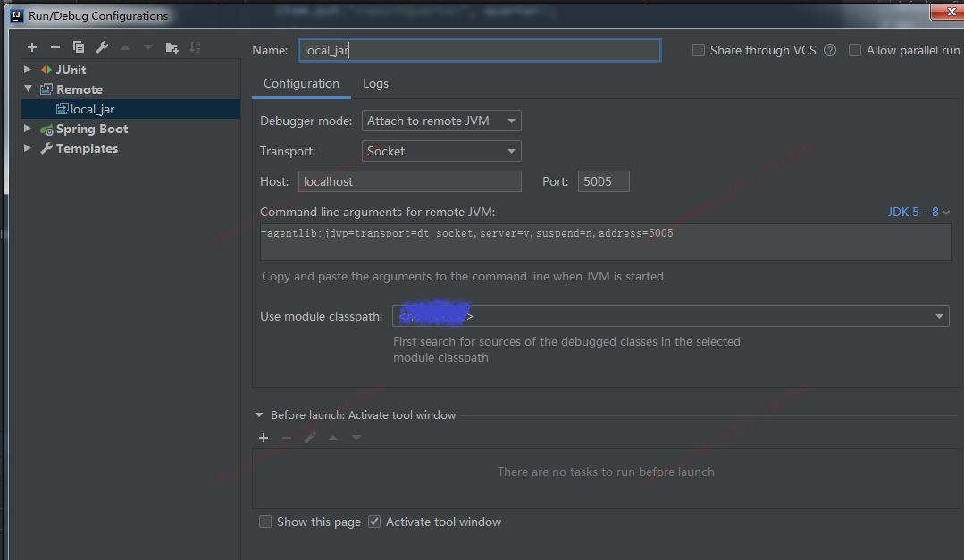This screenshot has height=560, width=964.
Task: Add a before-launch task
Action: pyautogui.click(x=264, y=438)
